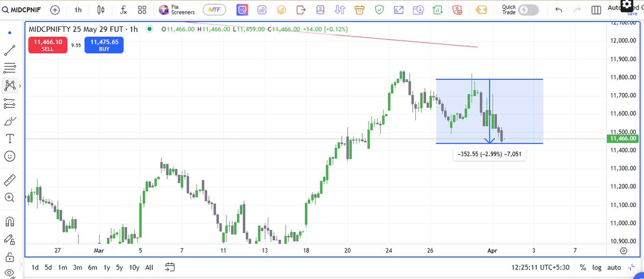Click the blue download-box icon
The height and width of the screenshot is (279, 644).
418,10
